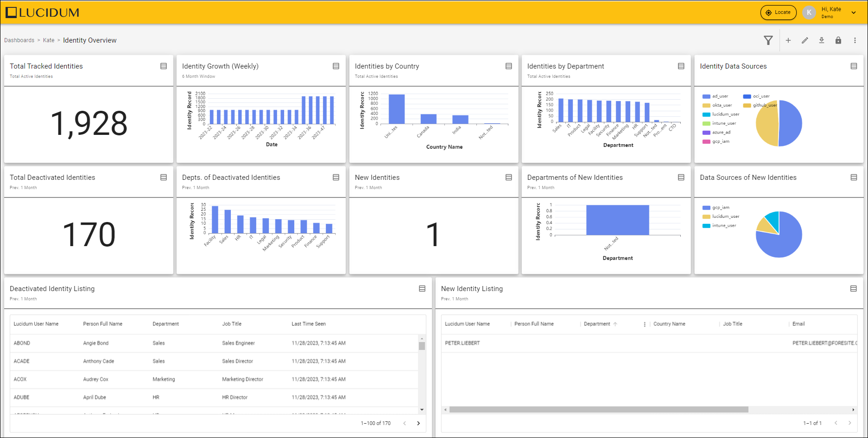Open Depts. of Deactivated Identities card menu
The width and height of the screenshot is (868, 438).
coord(336,178)
